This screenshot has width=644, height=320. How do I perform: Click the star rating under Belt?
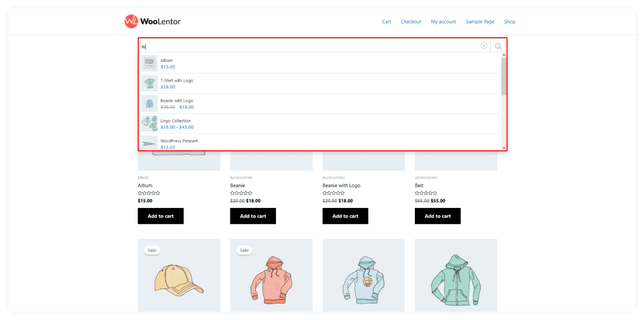pos(426,193)
